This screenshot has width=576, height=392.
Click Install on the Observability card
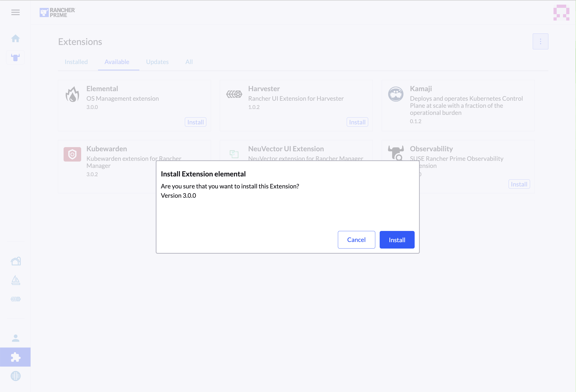[x=519, y=184]
